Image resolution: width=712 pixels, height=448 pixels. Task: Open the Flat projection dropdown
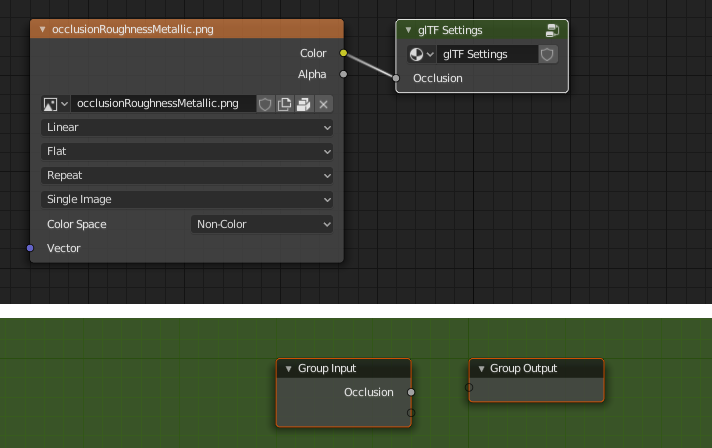click(x=187, y=152)
